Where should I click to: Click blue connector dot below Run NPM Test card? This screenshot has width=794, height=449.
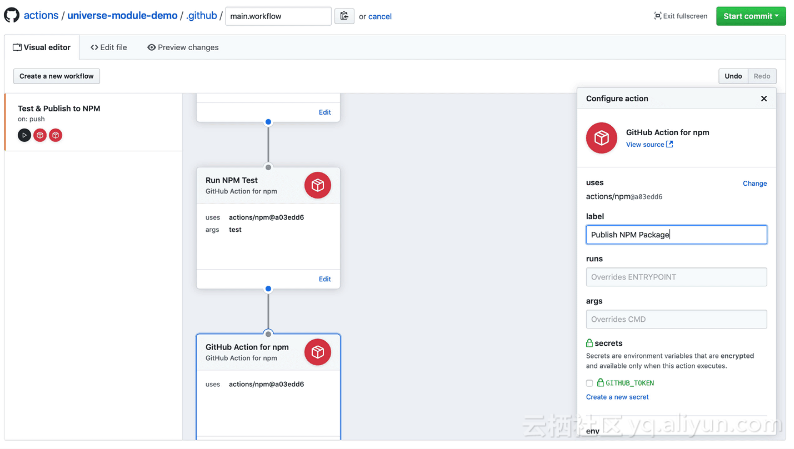268,289
